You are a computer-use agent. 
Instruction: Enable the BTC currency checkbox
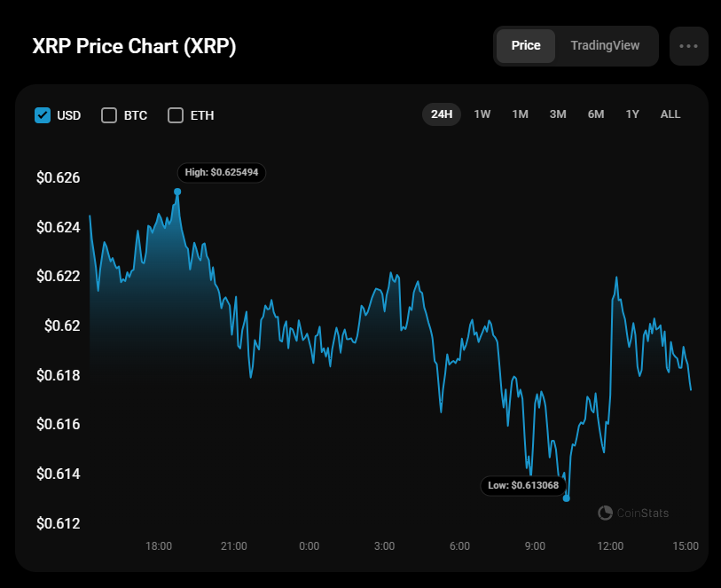click(109, 115)
